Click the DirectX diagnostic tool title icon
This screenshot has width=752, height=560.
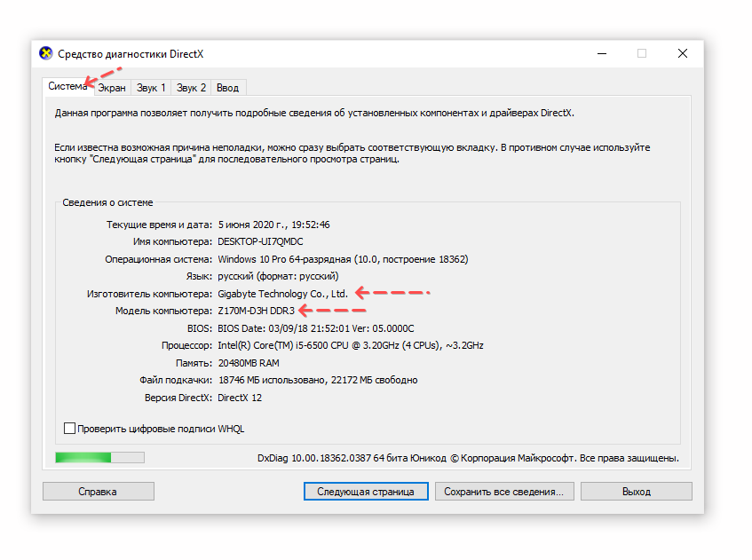[x=46, y=53]
